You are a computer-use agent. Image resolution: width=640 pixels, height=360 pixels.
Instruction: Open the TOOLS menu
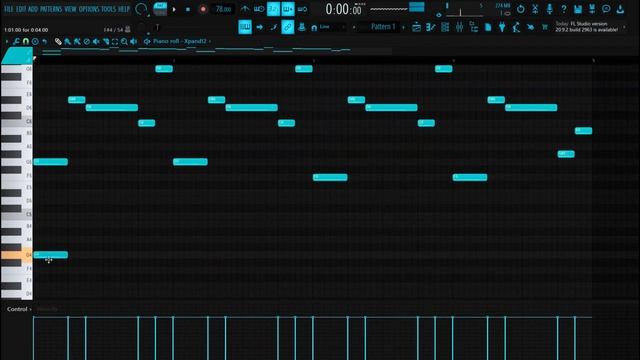tap(108, 9)
